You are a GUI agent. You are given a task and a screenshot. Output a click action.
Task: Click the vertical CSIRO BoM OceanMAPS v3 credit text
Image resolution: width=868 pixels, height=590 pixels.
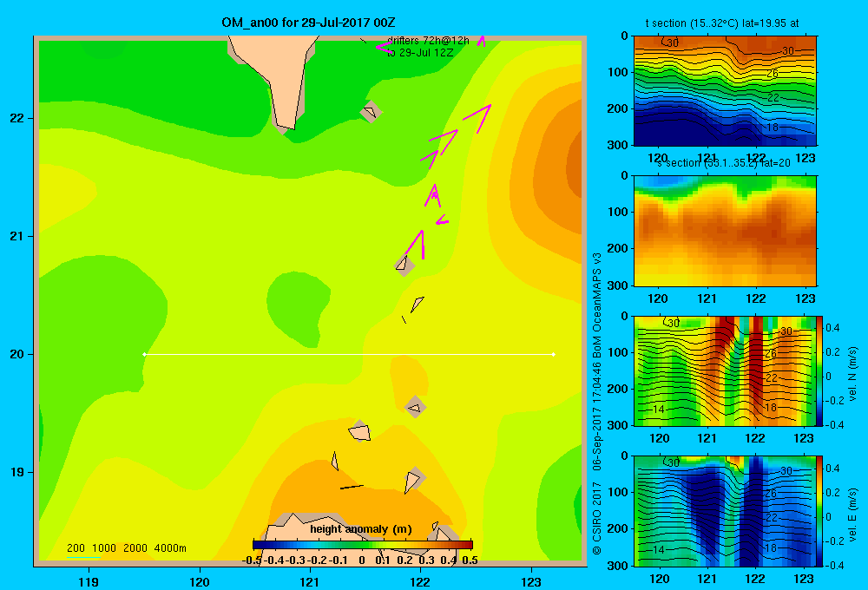click(x=597, y=404)
